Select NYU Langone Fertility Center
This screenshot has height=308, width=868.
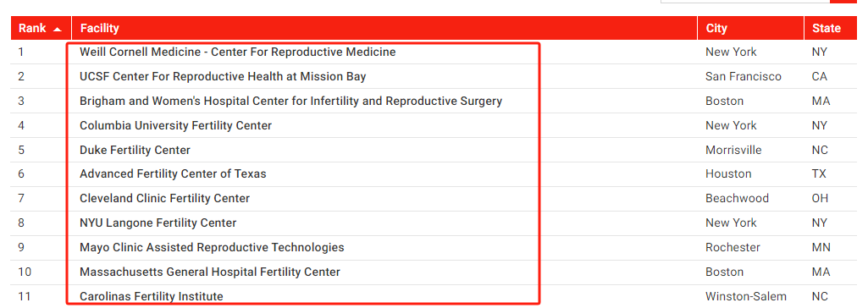pyautogui.click(x=158, y=223)
